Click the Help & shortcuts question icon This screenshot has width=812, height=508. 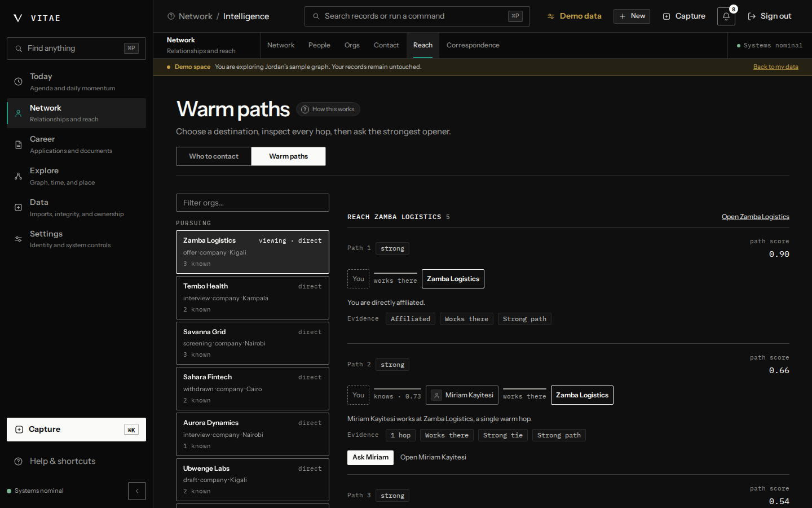(19, 461)
